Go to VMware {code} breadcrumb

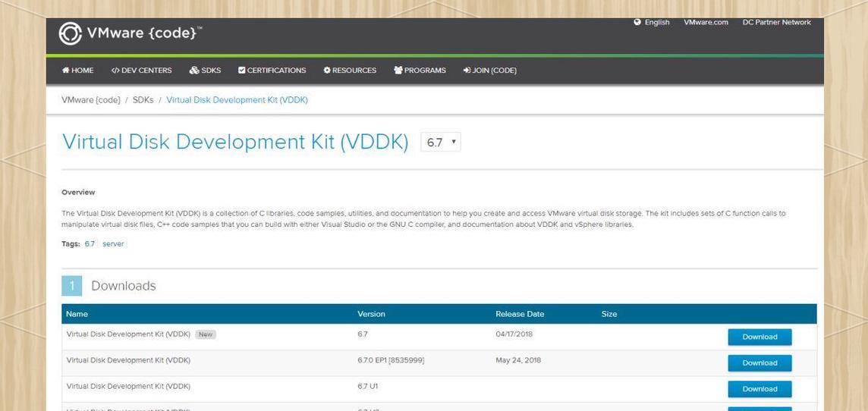[x=91, y=100]
